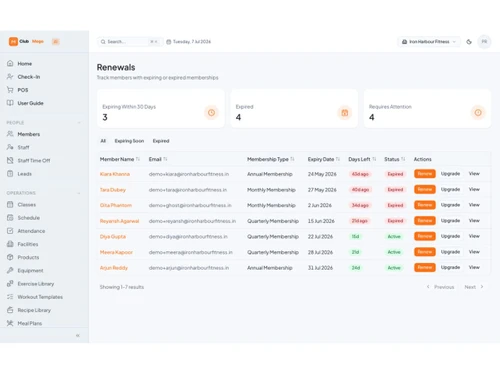
Task: Open the Members sidebar icon
Action: tap(10, 134)
